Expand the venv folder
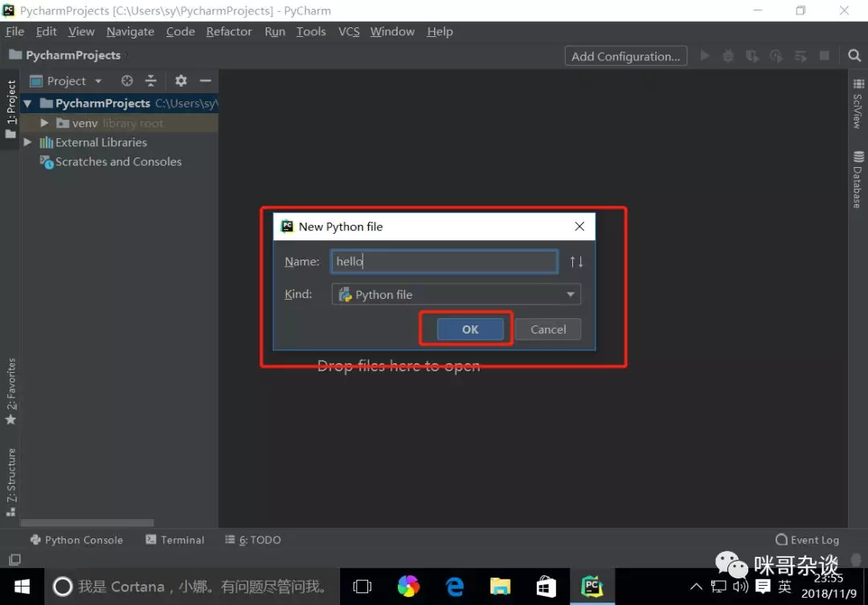 tap(44, 123)
